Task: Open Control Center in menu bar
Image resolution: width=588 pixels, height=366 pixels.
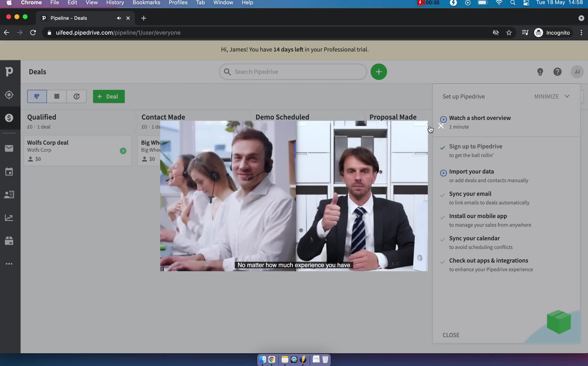Action: [x=526, y=3]
